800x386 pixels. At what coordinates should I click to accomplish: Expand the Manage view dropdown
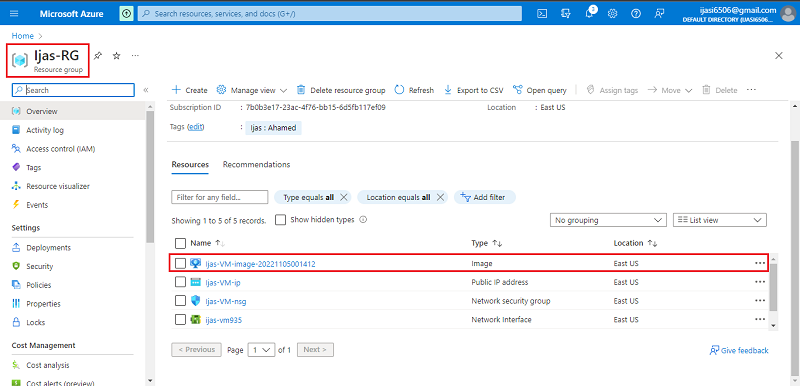(x=252, y=90)
